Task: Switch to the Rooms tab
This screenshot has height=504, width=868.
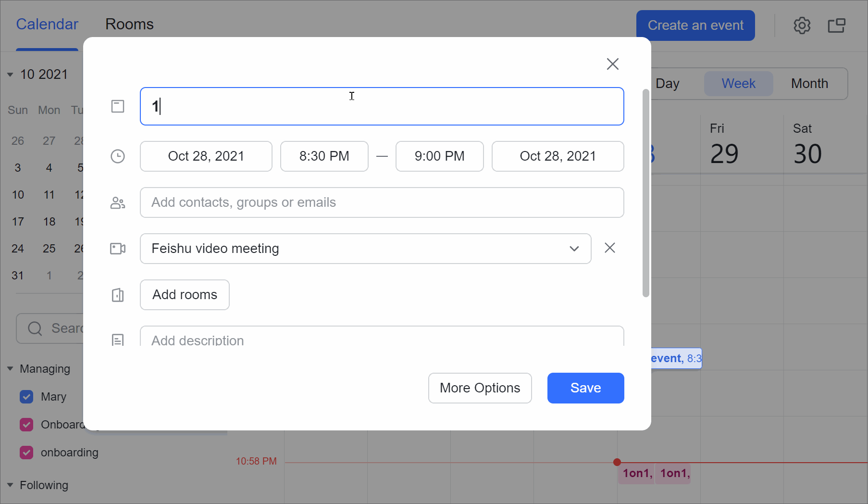Action: (129, 24)
